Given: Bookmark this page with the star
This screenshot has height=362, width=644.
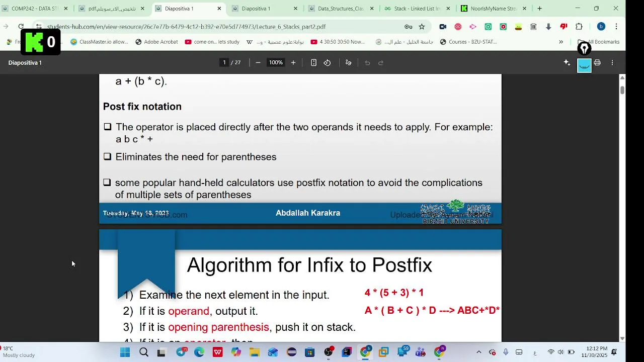Looking at the screenshot, I should 422,27.
